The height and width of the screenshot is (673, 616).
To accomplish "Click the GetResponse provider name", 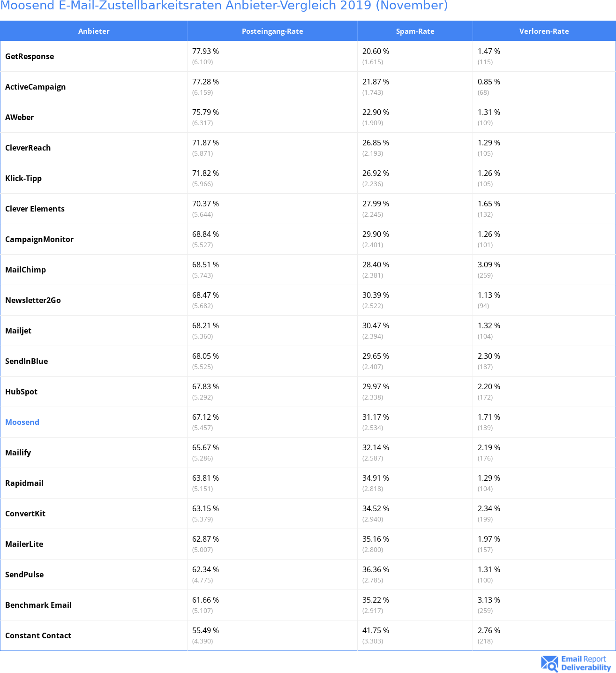I will point(30,56).
